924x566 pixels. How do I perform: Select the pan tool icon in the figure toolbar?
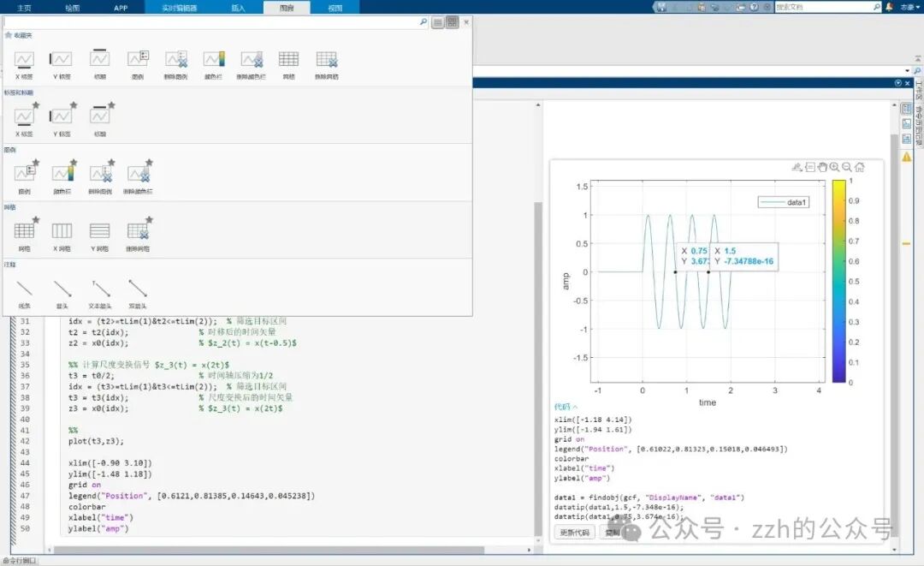click(821, 167)
